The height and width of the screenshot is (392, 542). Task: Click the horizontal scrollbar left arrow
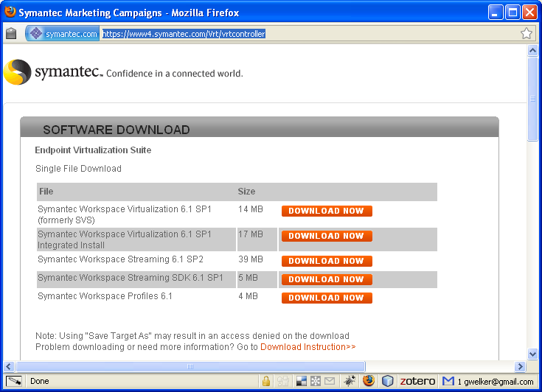(x=9, y=366)
